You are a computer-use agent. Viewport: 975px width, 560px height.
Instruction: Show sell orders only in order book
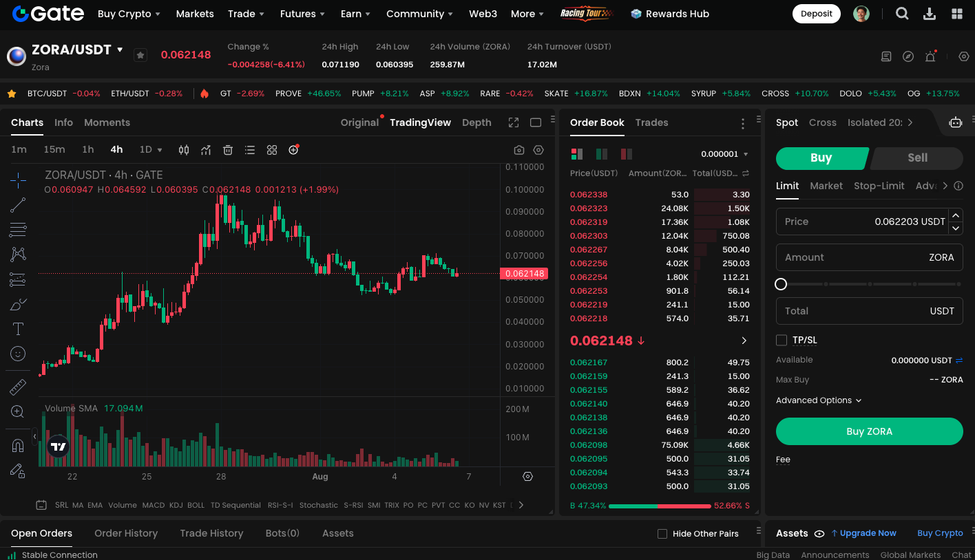(626, 154)
